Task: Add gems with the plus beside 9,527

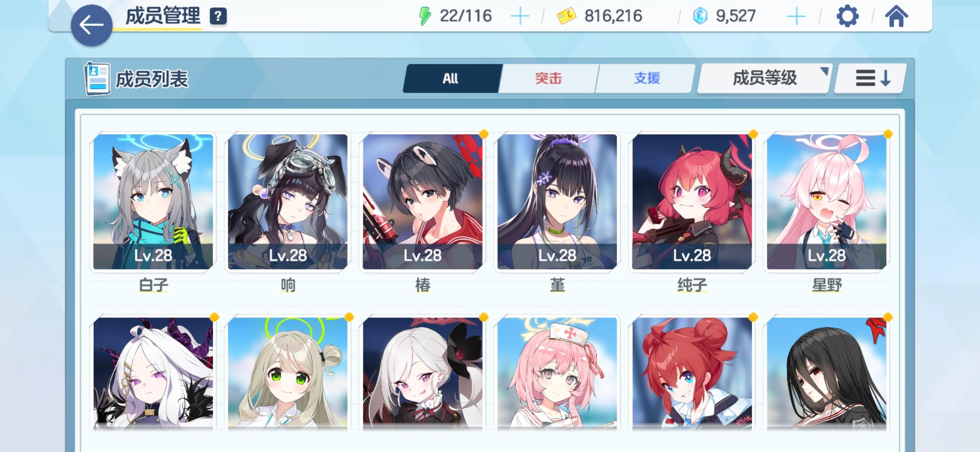Action: click(x=796, y=17)
